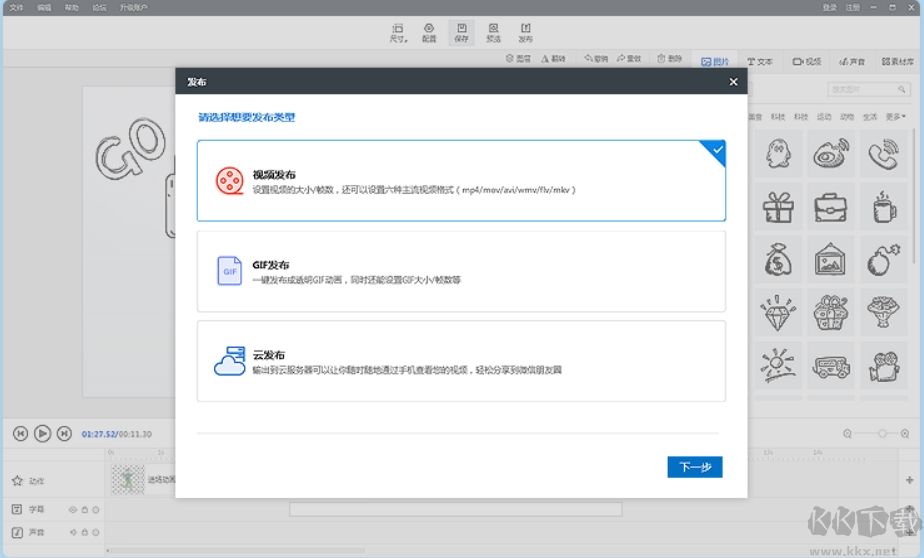This screenshot has height=558, width=924.
Task: Expand the 更多 category dropdown
Action: click(x=896, y=117)
